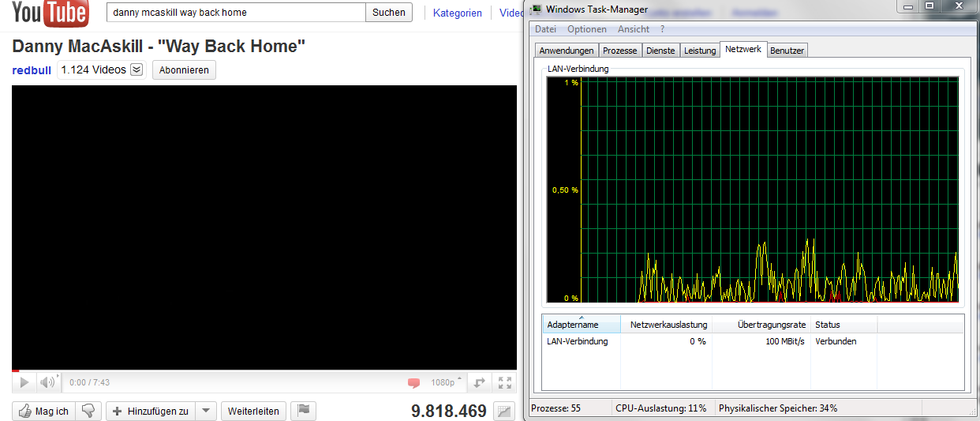Switch to the 'Benutzer' tab

[x=787, y=51]
